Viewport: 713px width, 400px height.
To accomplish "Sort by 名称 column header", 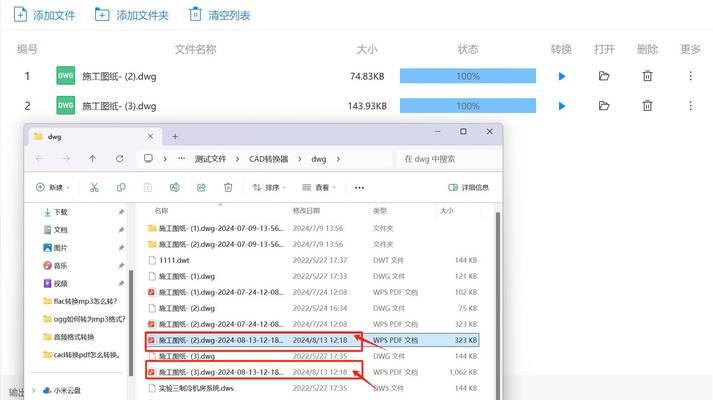I will [x=161, y=210].
